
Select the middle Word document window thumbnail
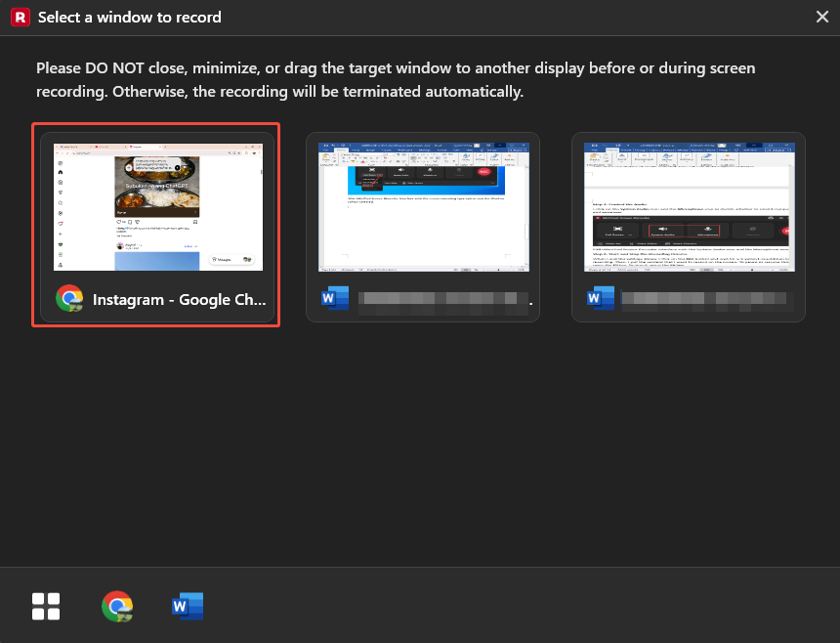point(423,205)
